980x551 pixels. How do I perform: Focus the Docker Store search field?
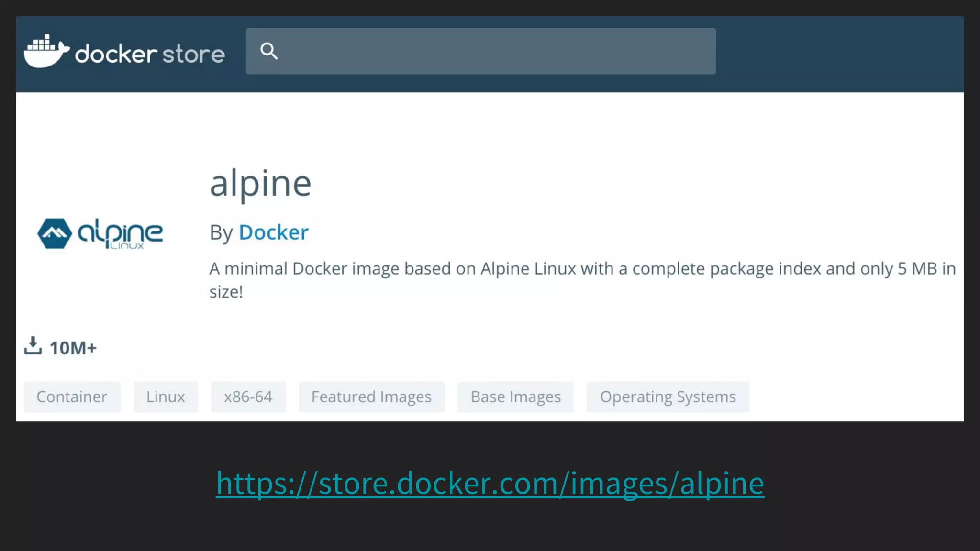coord(480,51)
